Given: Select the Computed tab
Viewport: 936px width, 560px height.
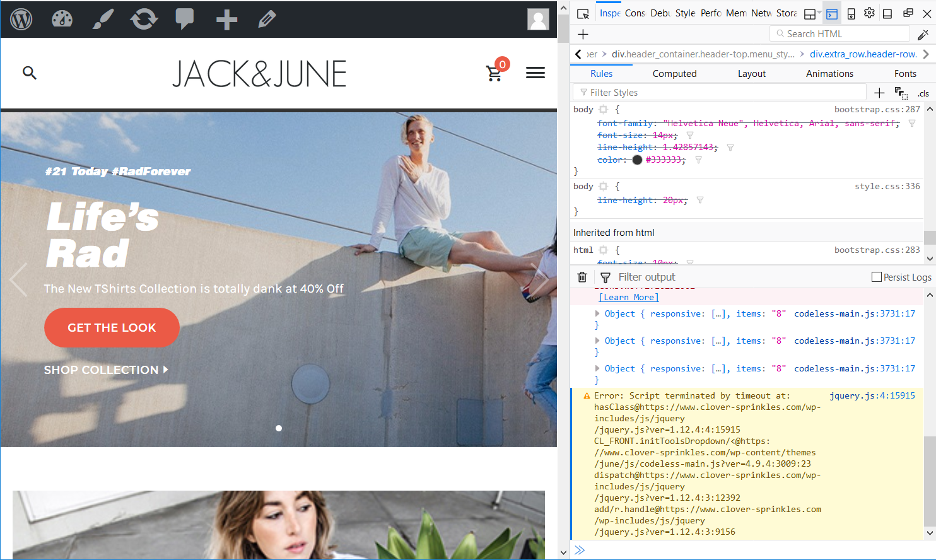Looking at the screenshot, I should click(675, 74).
